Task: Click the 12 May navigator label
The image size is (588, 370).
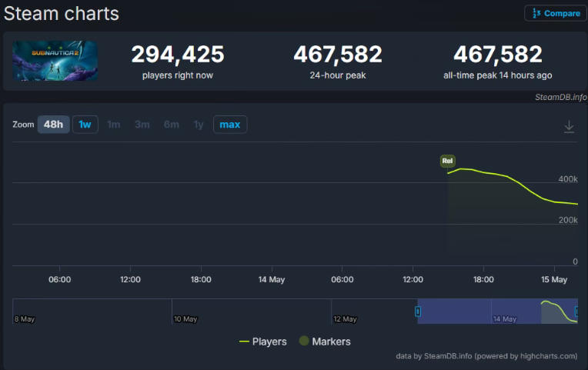Action: click(x=345, y=319)
